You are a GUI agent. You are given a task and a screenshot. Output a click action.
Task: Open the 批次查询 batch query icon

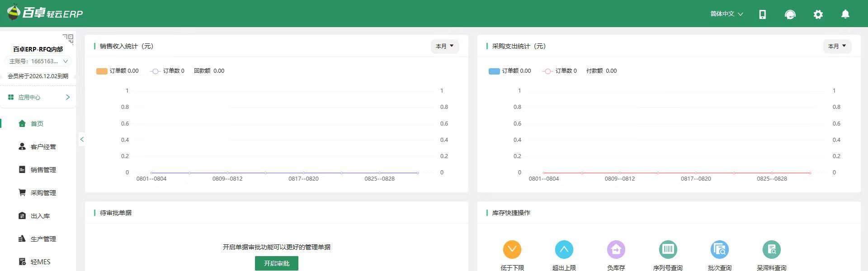point(719,249)
